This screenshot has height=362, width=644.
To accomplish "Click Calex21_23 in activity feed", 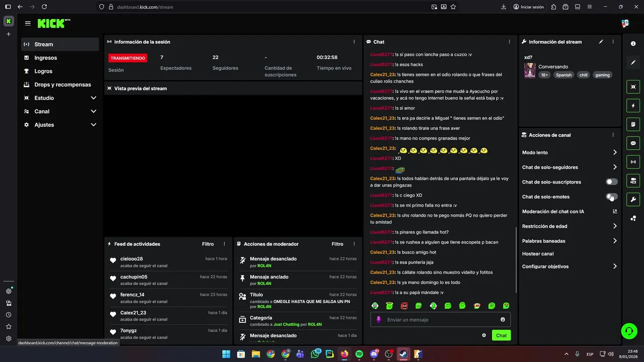I will pos(133,313).
